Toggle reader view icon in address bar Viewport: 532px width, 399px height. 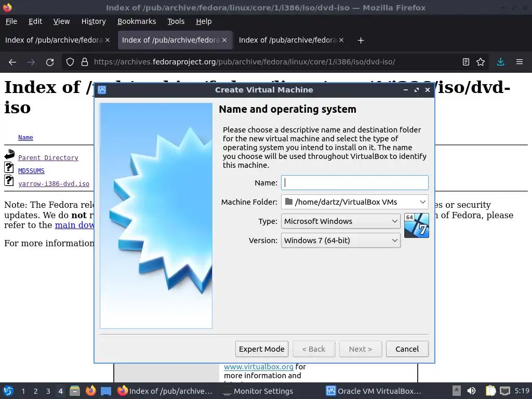pos(466,62)
